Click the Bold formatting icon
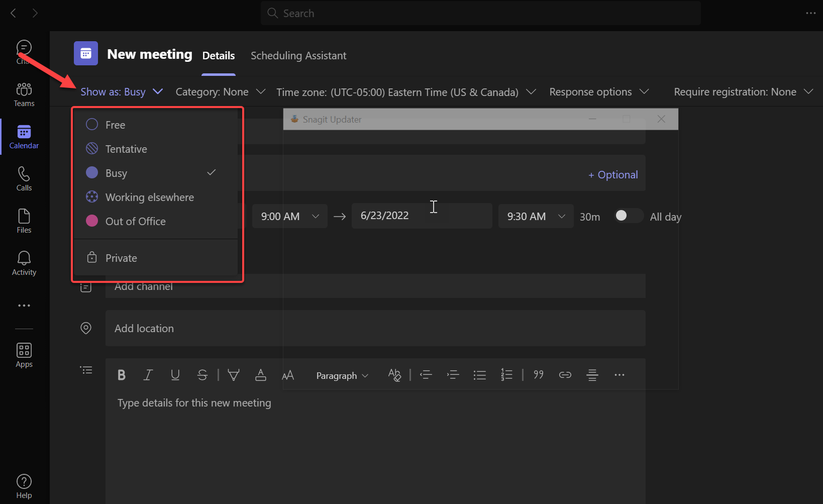This screenshot has width=823, height=504. (121, 375)
